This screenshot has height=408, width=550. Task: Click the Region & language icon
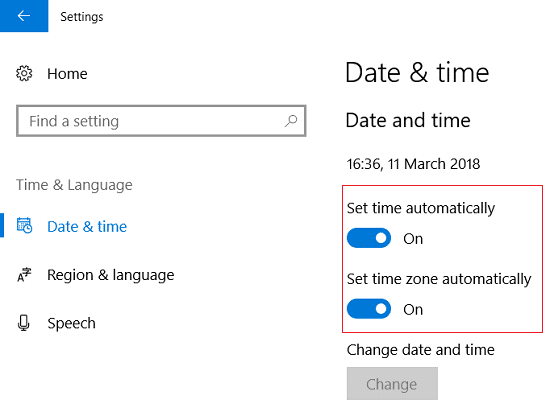[x=24, y=275]
